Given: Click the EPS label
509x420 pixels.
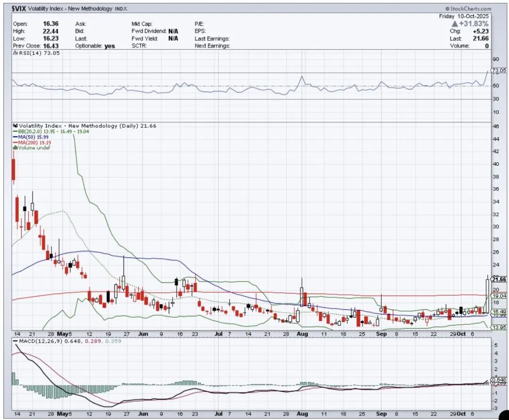Looking at the screenshot, I should click(x=200, y=31).
